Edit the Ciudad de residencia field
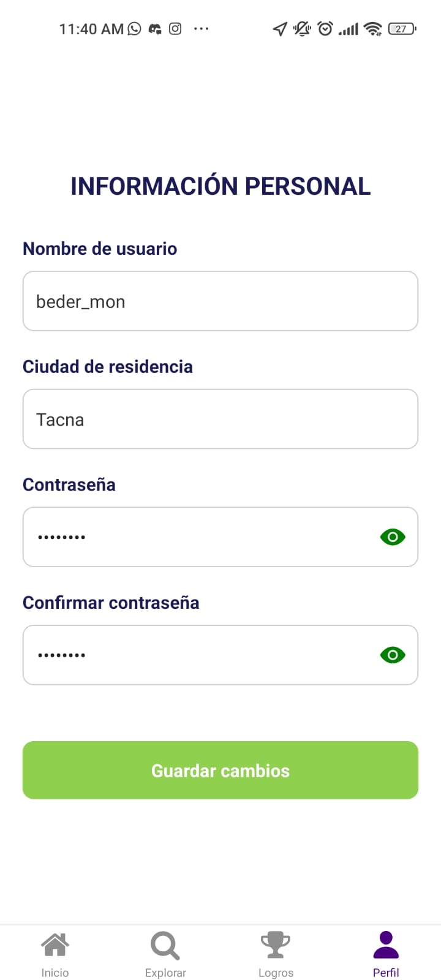The height and width of the screenshot is (980, 441). click(x=208, y=420)
